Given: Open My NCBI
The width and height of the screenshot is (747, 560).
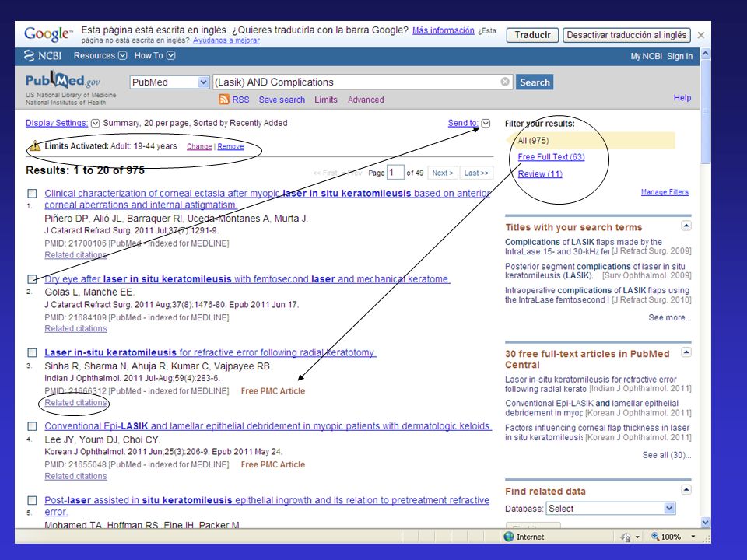Looking at the screenshot, I should pyautogui.click(x=646, y=56).
